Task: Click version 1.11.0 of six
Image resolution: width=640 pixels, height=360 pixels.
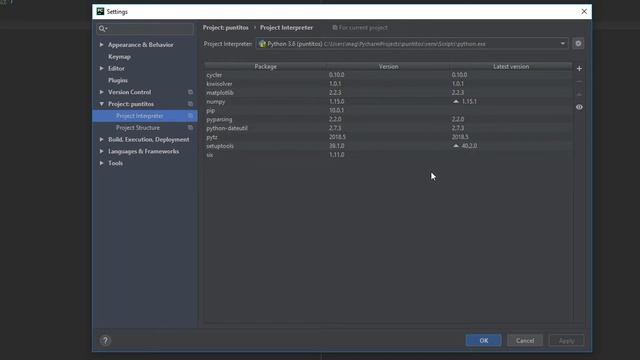Action: pos(336,155)
